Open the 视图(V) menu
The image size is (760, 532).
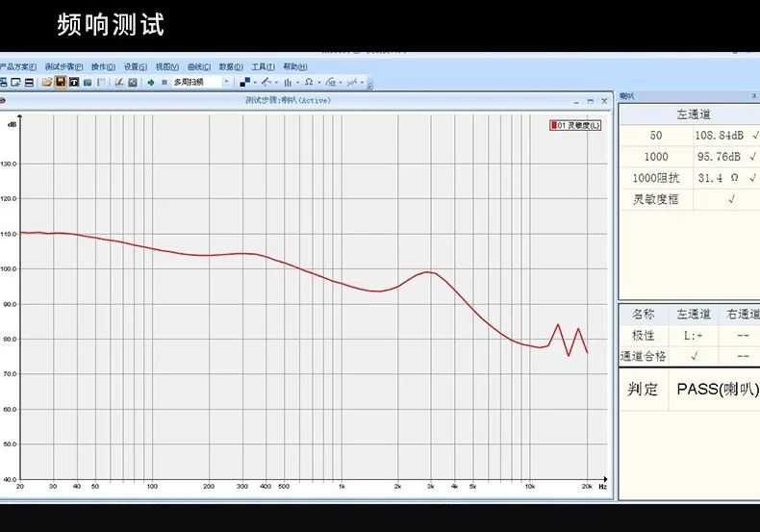(166, 67)
